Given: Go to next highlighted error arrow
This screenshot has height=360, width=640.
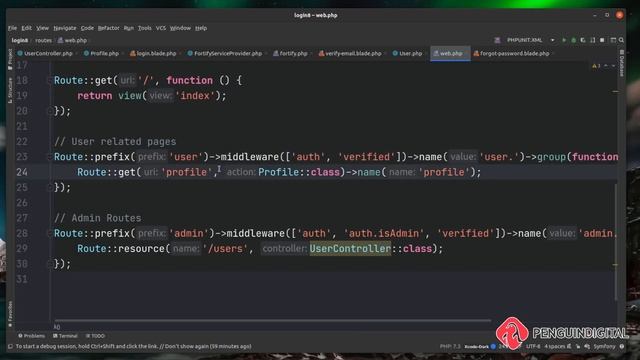Looking at the screenshot, I should [613, 66].
